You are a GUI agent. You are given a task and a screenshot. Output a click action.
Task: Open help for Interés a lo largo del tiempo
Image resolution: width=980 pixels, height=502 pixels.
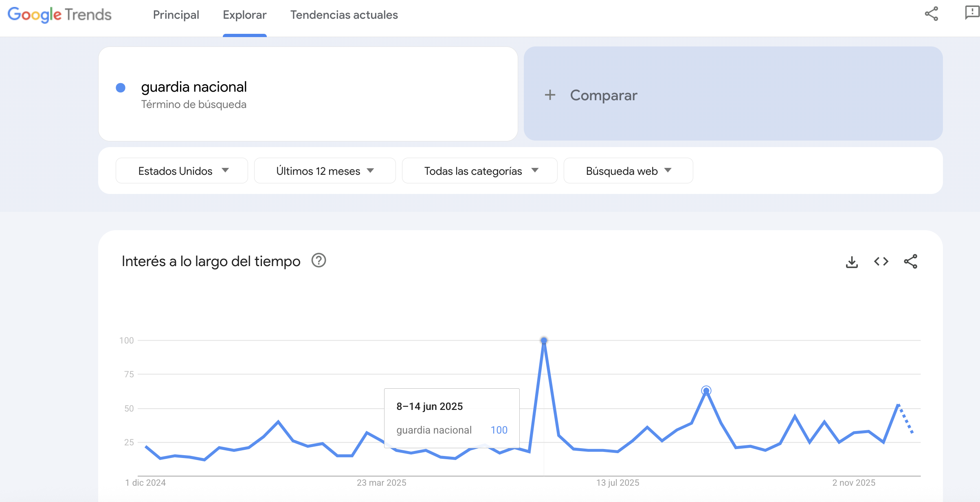click(319, 260)
